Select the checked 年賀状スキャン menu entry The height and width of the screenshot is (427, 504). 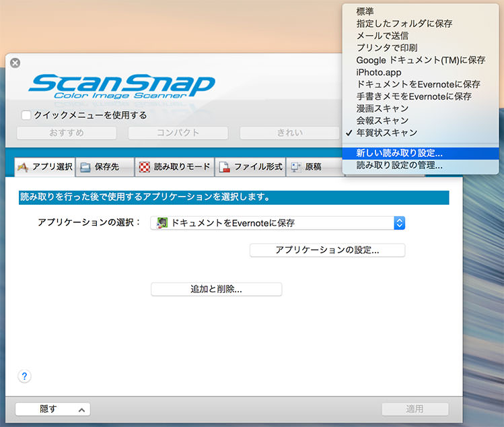(x=421, y=133)
